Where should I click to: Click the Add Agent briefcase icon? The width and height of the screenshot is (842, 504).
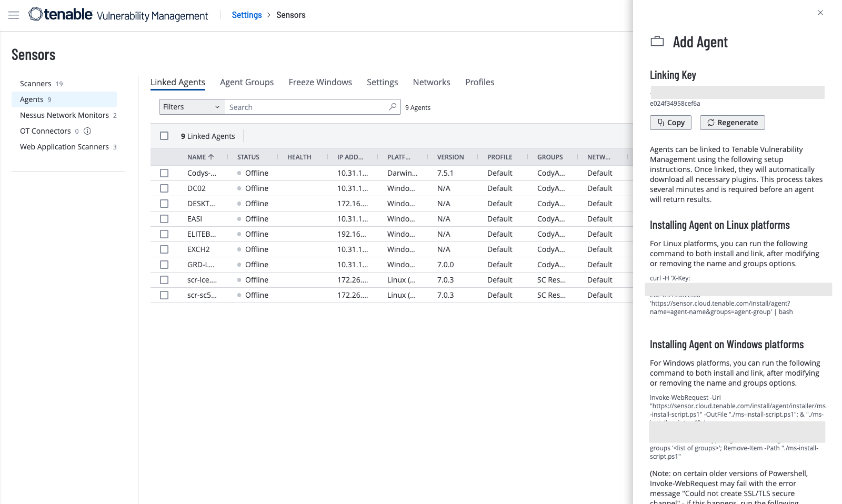tap(657, 42)
